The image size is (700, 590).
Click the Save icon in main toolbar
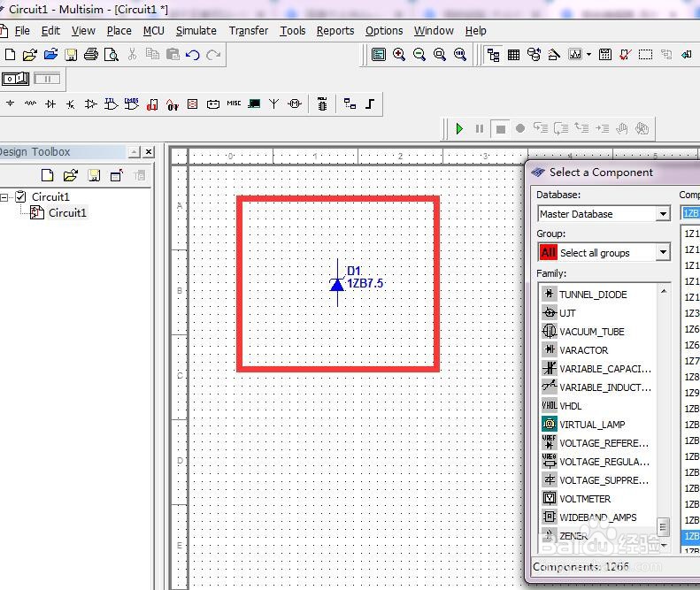point(71,55)
